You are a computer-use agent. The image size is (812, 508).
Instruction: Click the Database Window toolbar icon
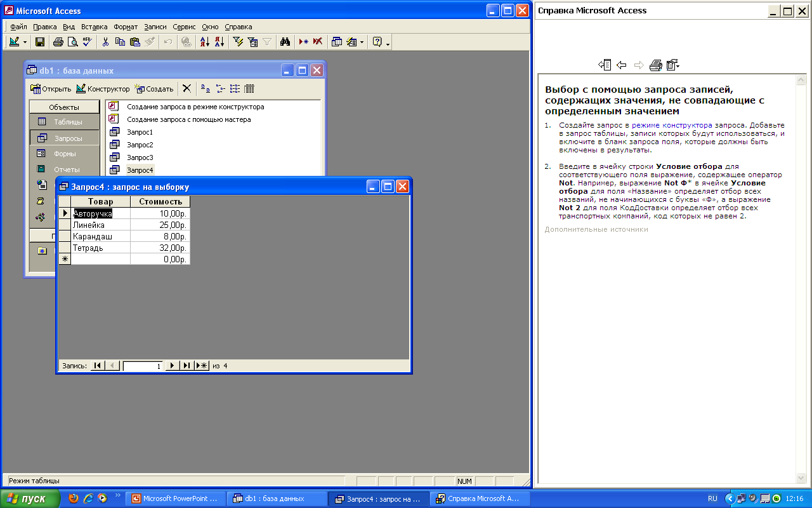click(x=337, y=42)
